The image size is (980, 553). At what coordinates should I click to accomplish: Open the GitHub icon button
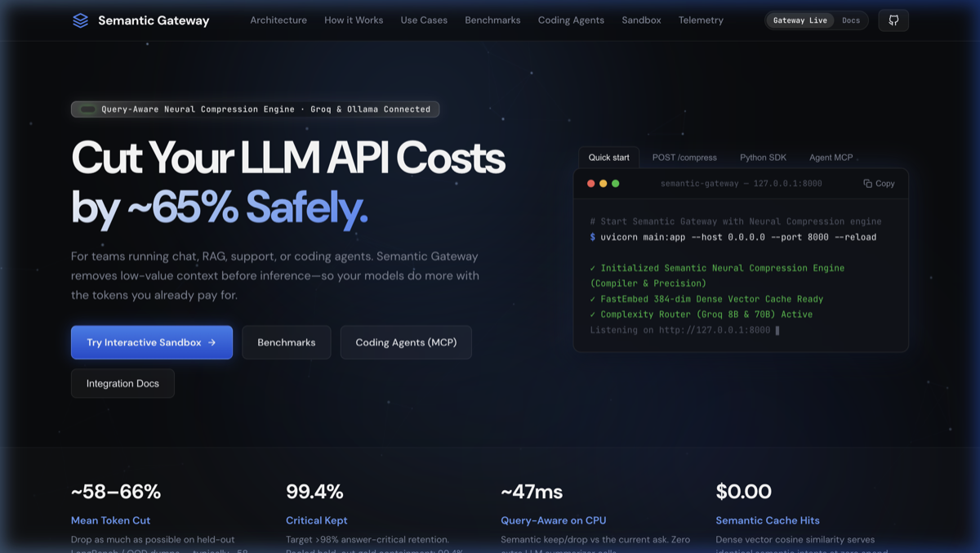(x=893, y=20)
